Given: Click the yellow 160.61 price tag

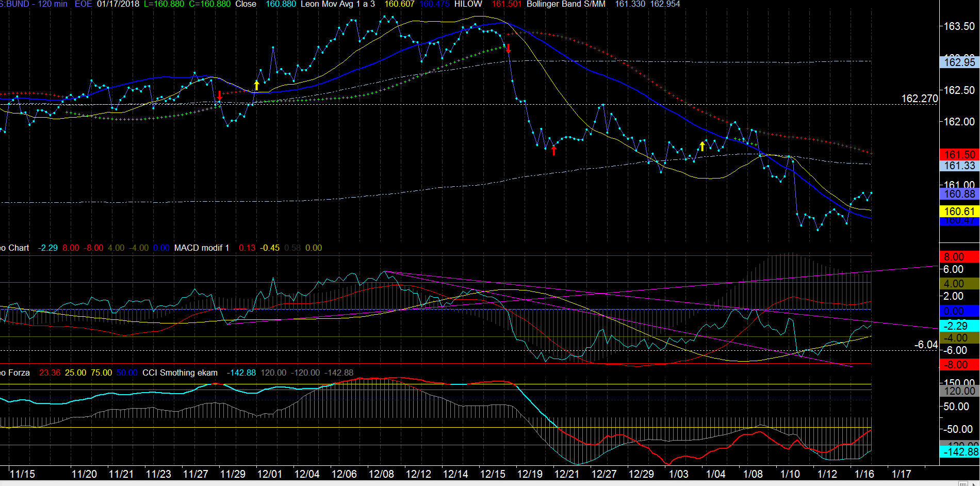Looking at the screenshot, I should (x=959, y=212).
